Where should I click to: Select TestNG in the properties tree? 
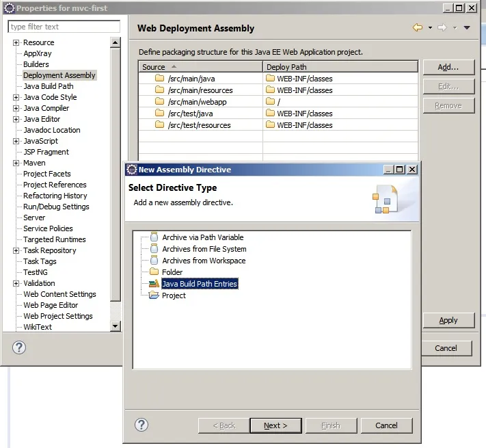[36, 272]
